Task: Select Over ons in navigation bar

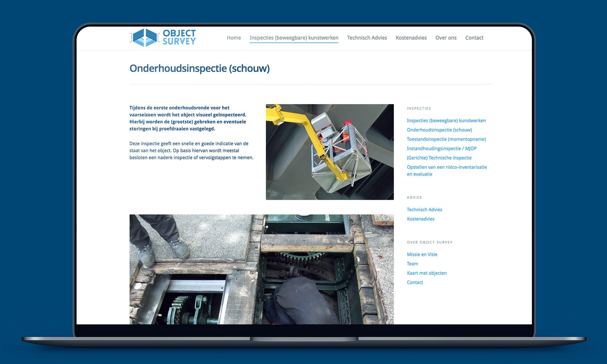Action: pos(446,38)
